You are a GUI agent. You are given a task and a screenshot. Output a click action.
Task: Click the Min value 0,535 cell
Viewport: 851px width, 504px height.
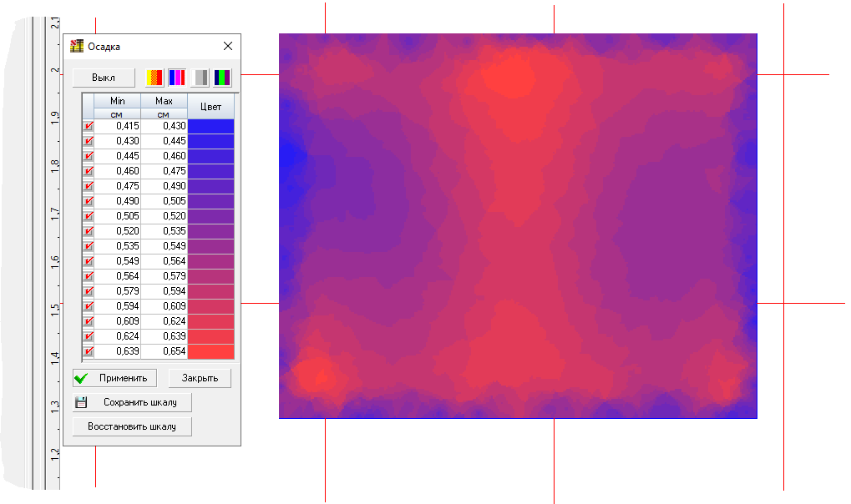117,246
